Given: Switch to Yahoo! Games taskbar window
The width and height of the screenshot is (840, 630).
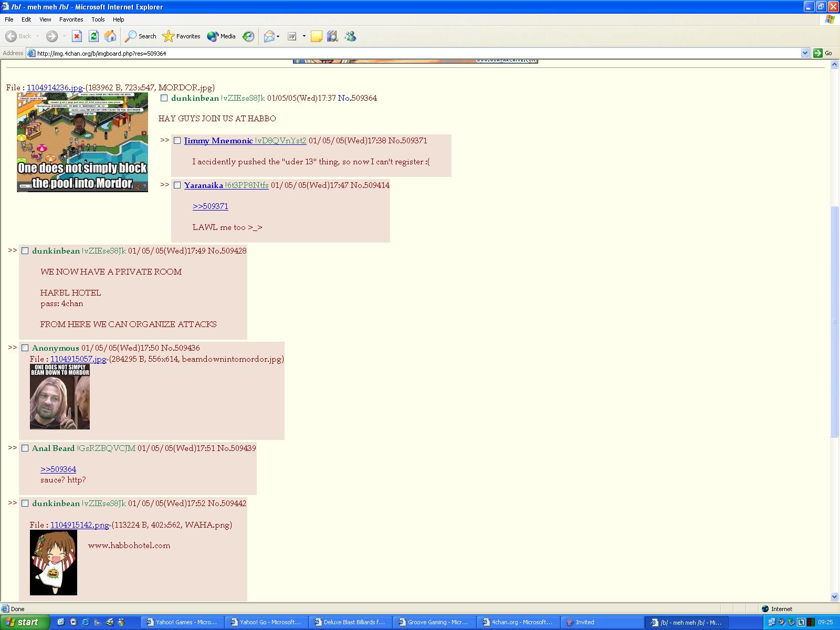Looking at the screenshot, I should click(x=183, y=622).
